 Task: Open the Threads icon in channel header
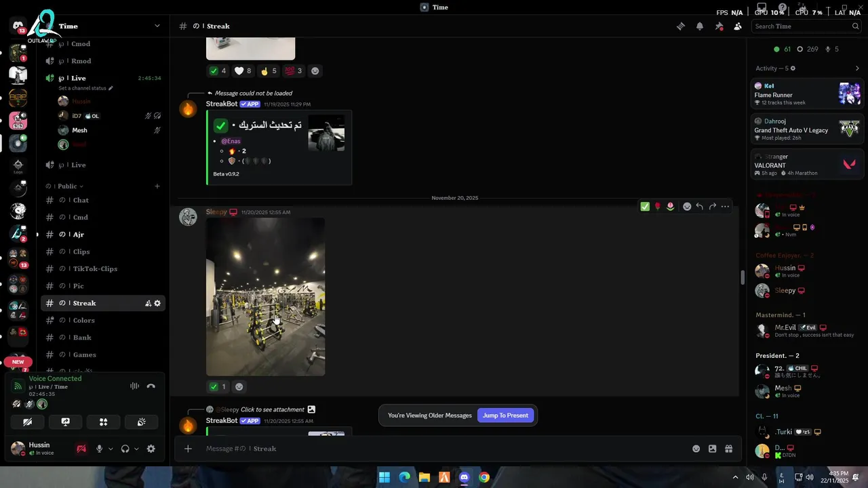point(680,26)
